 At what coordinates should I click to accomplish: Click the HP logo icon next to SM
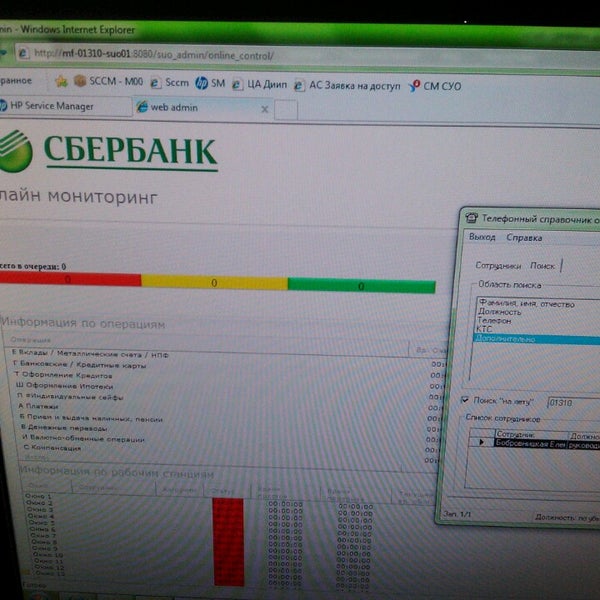201,83
